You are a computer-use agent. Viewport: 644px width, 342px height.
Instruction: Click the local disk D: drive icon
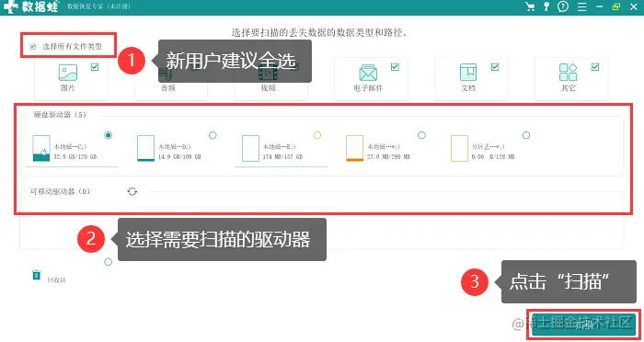[145, 148]
